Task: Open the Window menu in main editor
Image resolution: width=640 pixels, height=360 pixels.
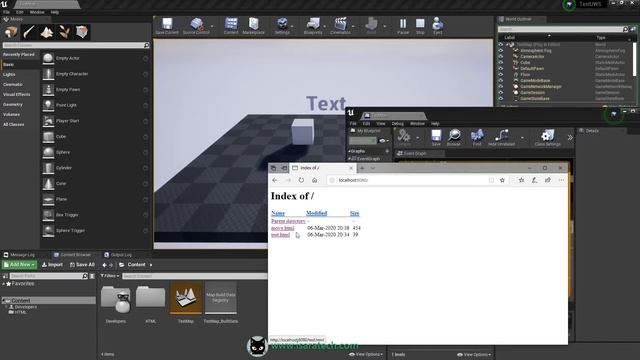Action: pyautogui.click(x=37, y=12)
